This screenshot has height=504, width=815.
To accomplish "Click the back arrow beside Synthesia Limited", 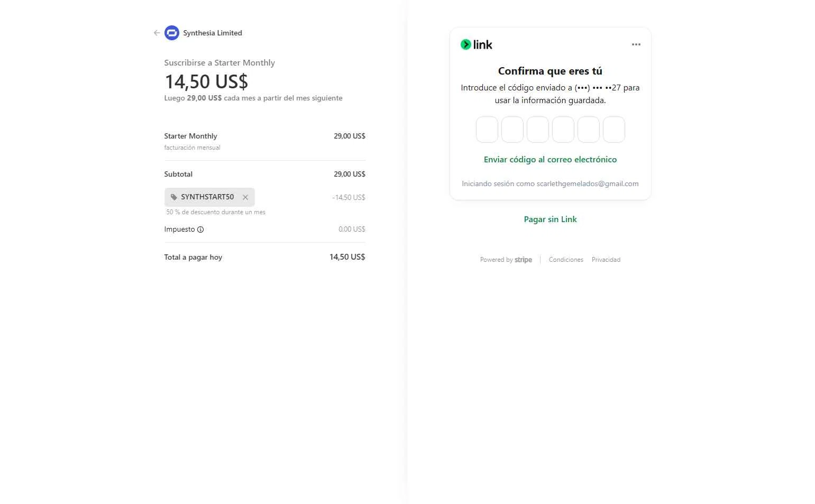I will pos(157,33).
